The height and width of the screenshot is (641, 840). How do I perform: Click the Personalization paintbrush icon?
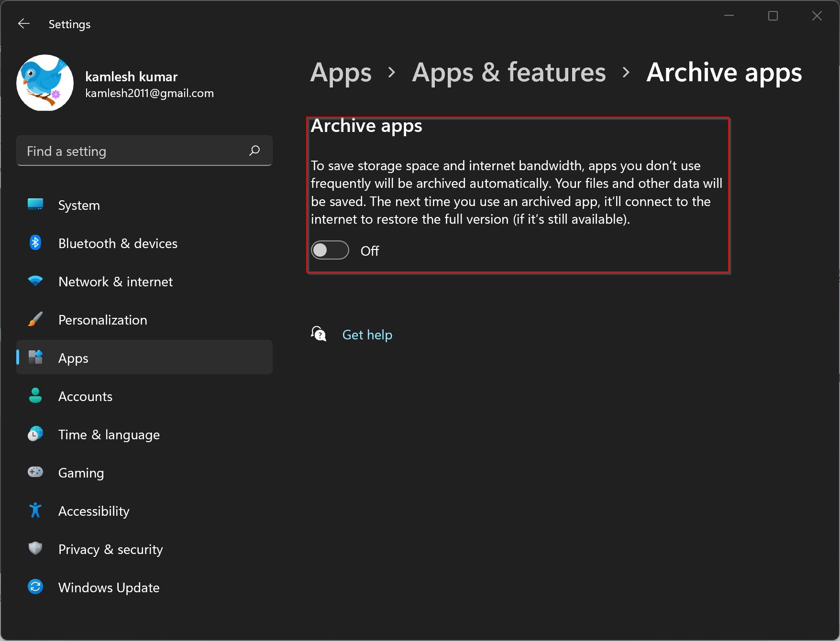[x=35, y=319]
